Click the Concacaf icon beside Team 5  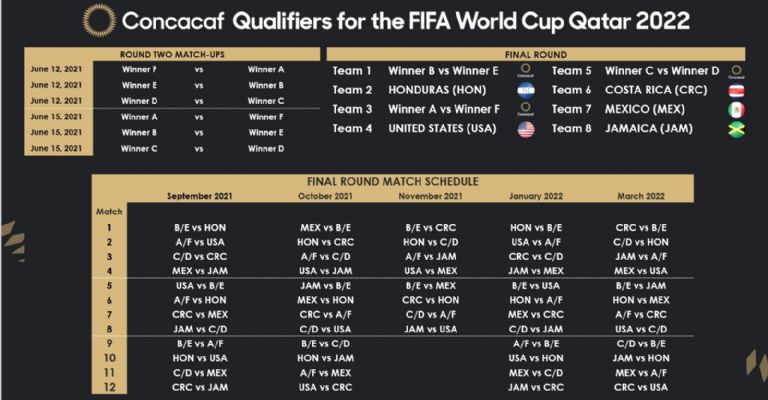736,71
